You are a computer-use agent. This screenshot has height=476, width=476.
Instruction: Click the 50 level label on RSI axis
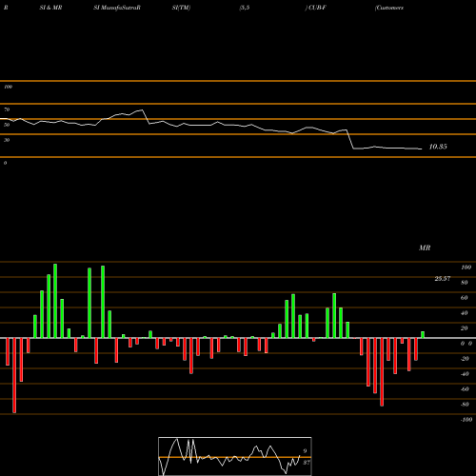[7, 125]
